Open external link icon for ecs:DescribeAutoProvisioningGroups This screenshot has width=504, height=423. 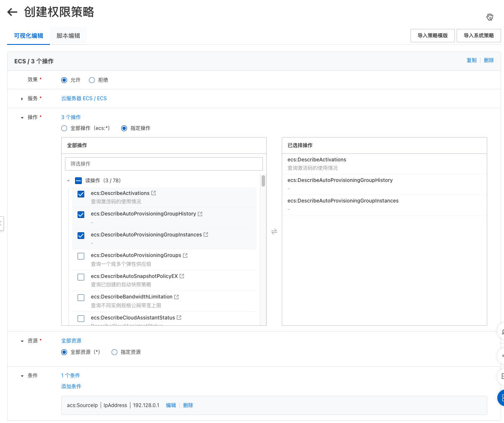(x=185, y=255)
